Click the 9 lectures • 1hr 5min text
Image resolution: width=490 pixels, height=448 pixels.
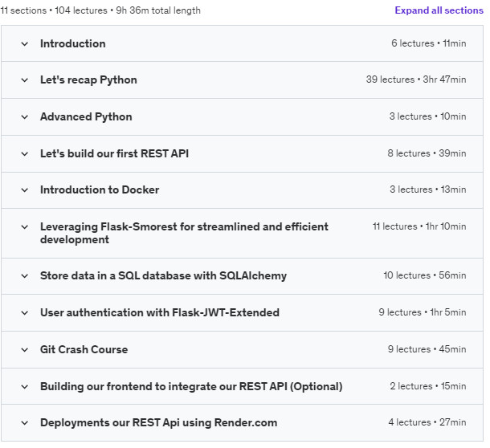423,312
